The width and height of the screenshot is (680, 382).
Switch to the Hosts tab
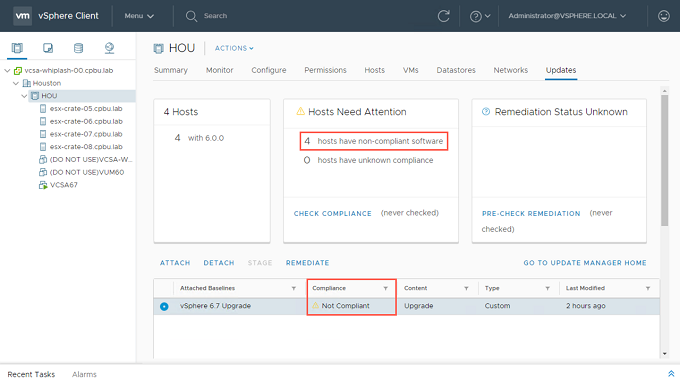pos(375,70)
